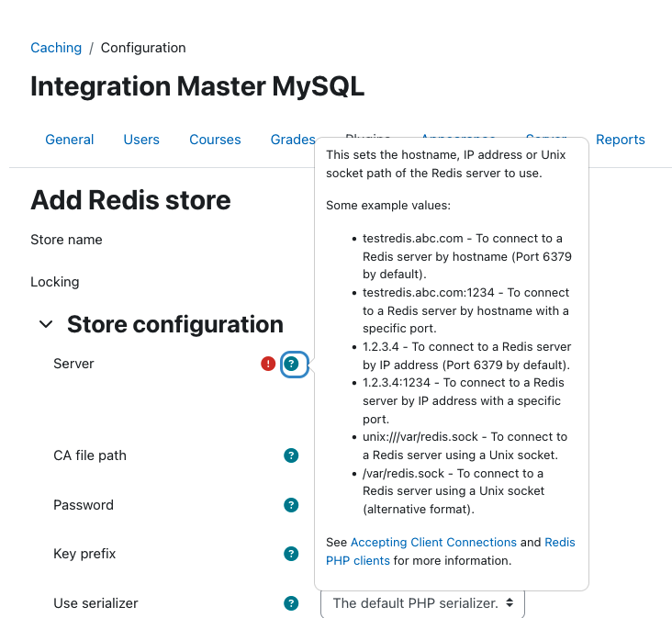Open the Redis PHP clients link

click(x=451, y=552)
